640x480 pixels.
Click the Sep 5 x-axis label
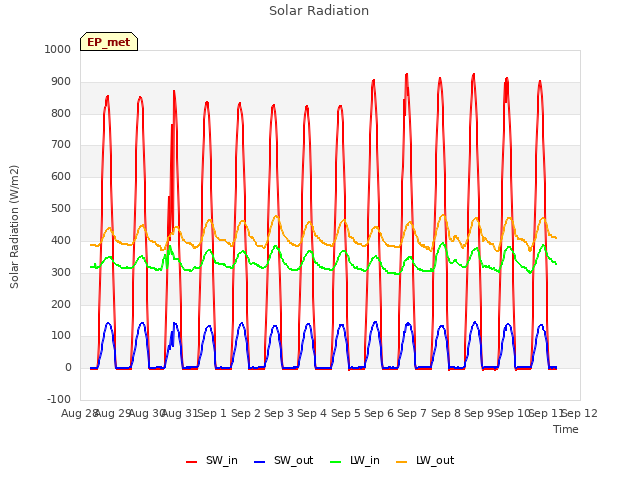(x=346, y=413)
